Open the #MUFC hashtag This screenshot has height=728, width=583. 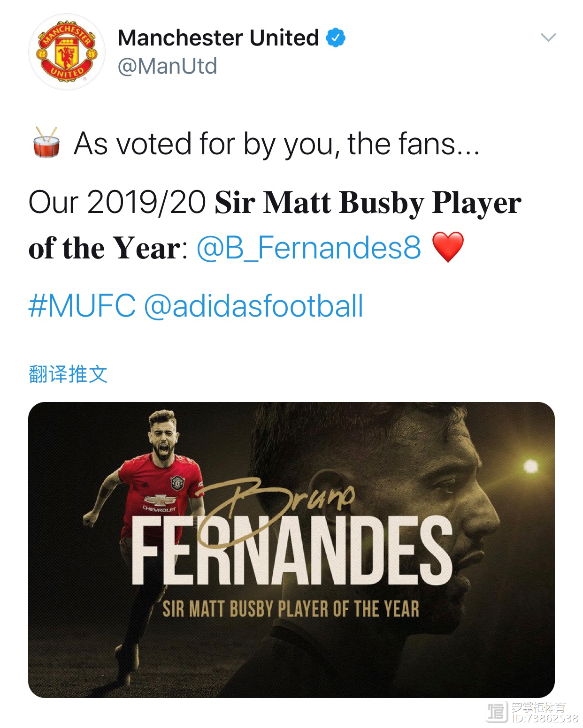[82, 306]
